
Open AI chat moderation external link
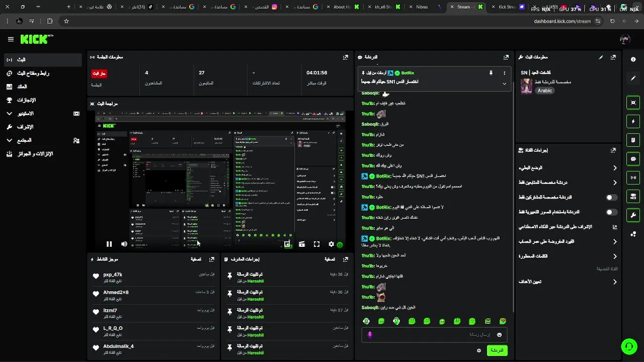[614, 227]
